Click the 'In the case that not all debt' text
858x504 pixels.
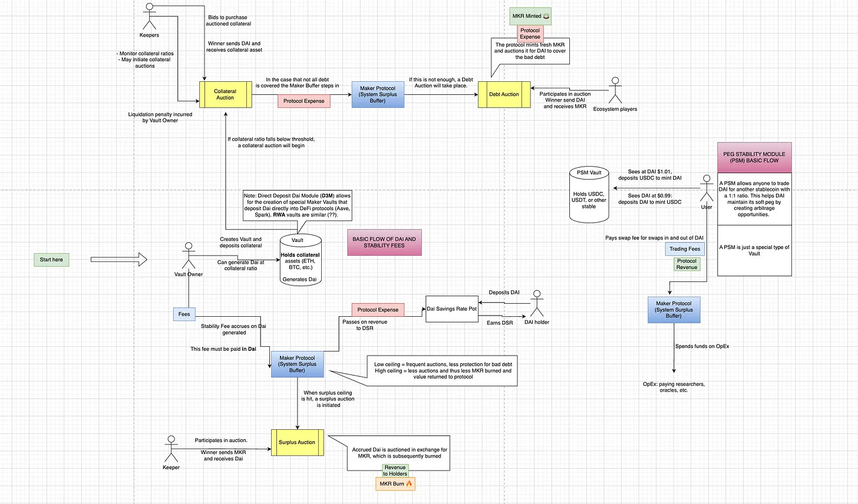[297, 82]
